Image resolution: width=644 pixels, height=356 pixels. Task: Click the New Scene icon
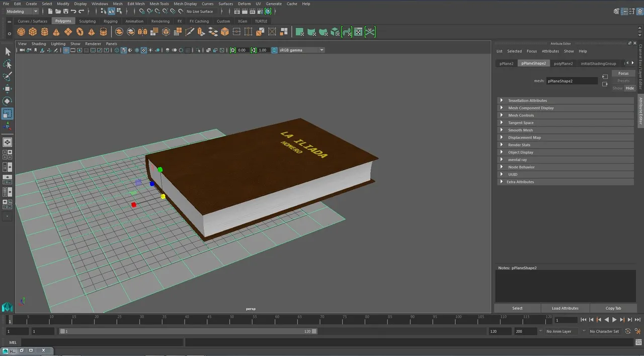pyautogui.click(x=50, y=11)
